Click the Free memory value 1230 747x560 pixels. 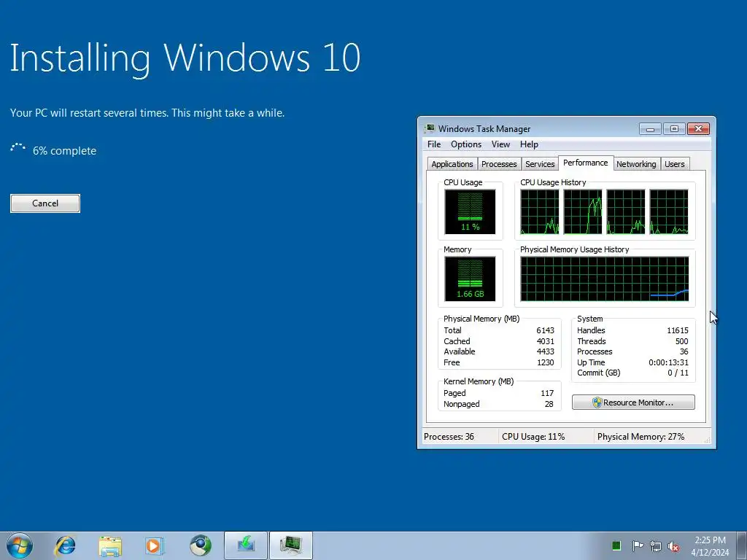(x=545, y=363)
